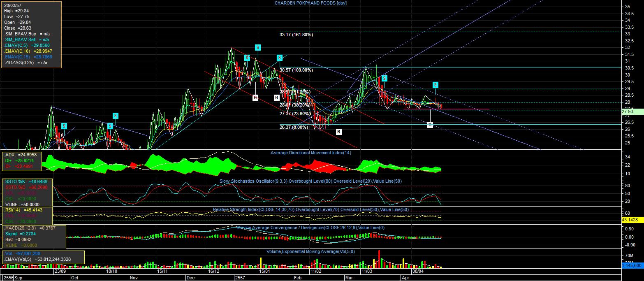Image resolution: width=644 pixels, height=281 pixels.
Task: Click the Hist =0.0982 MACD reading
Action: click(18, 239)
